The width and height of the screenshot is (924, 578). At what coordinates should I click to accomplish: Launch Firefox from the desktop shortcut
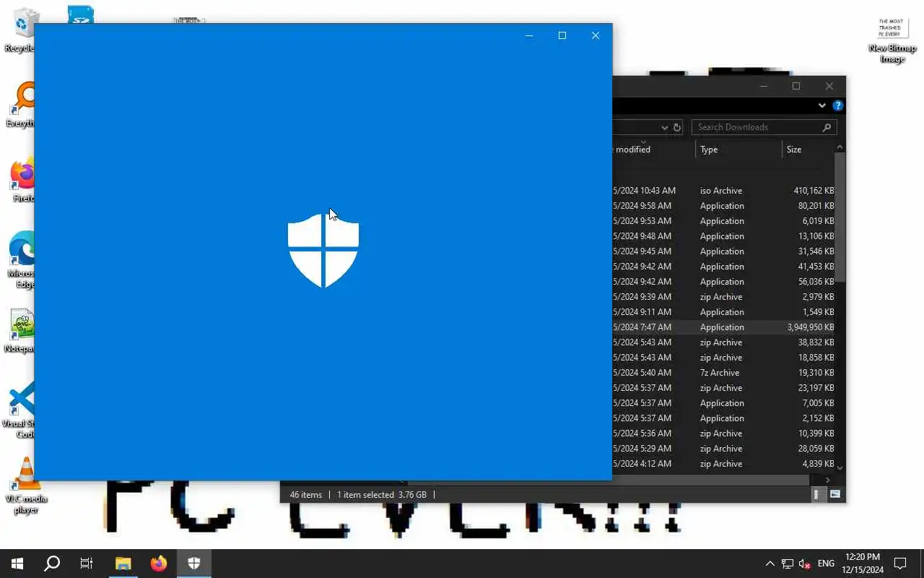coord(23,179)
